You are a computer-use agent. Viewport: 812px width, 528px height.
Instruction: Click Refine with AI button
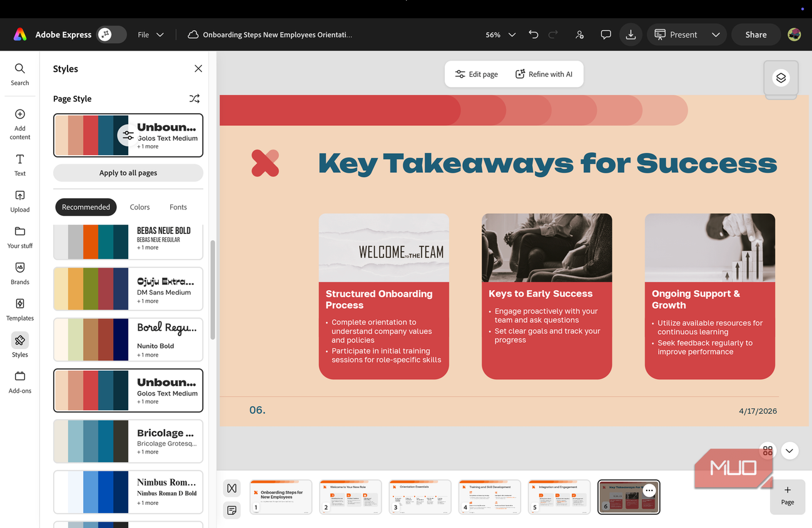click(x=544, y=74)
